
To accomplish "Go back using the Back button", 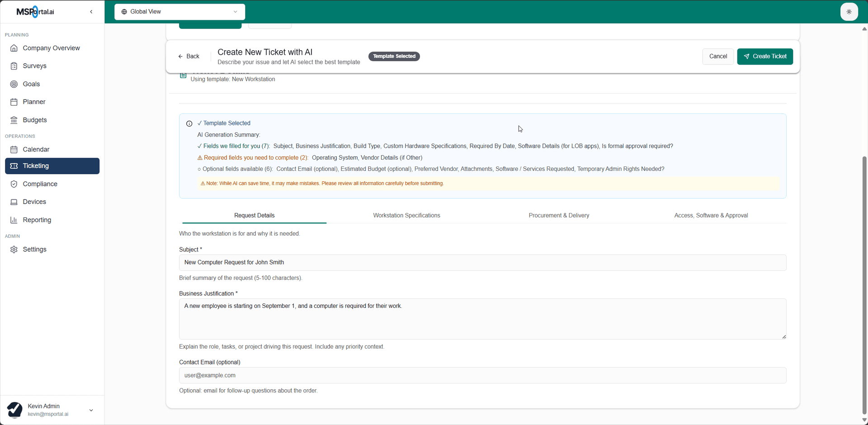I will (189, 57).
